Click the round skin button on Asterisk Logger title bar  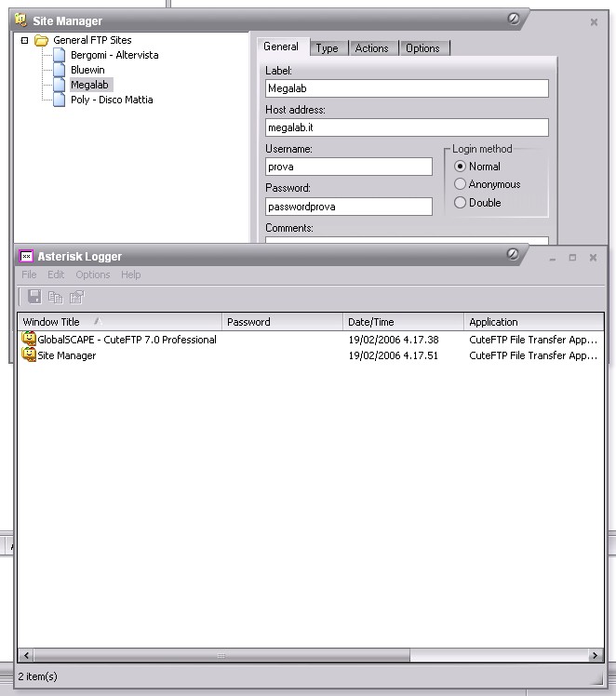[513, 254]
